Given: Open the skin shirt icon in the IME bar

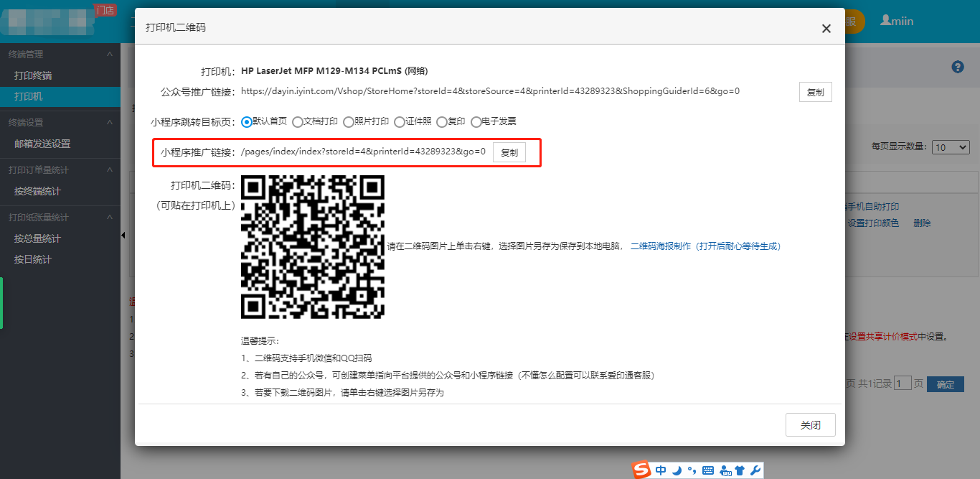Looking at the screenshot, I should pos(740,470).
